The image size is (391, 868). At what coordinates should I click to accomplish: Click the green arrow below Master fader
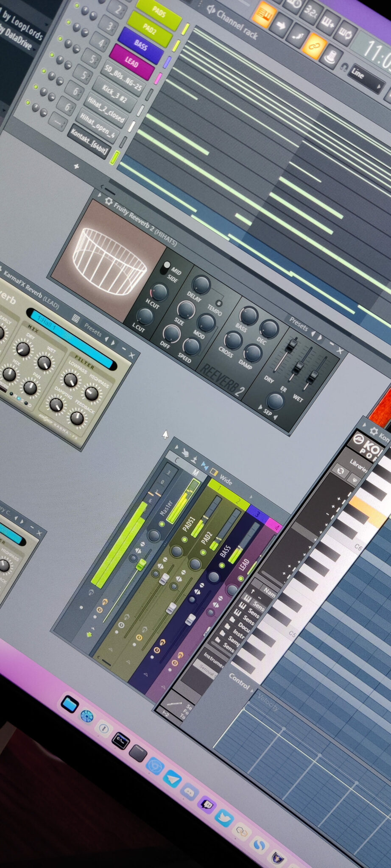[x=89, y=634]
